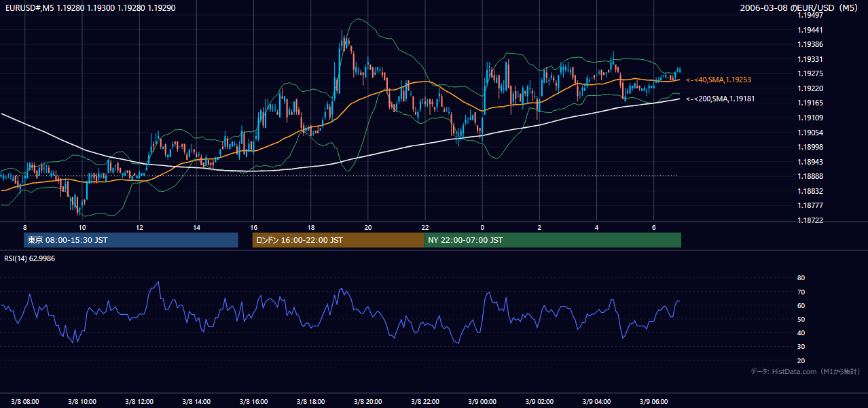Image resolution: width=868 pixels, height=408 pixels.
Task: Select hour tick 12 under the candlestick chart
Action: [139, 227]
